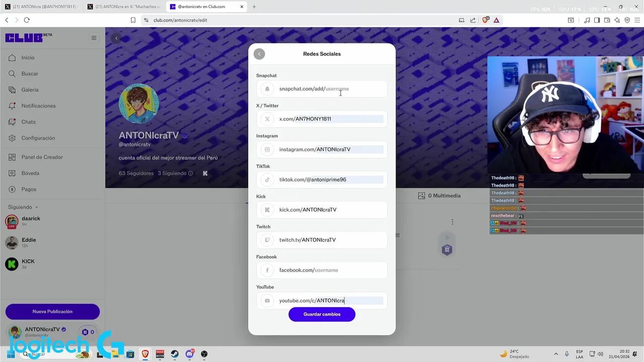Screen dimensions: 644x362
Task: Open volume control in system tray
Action: point(600,354)
